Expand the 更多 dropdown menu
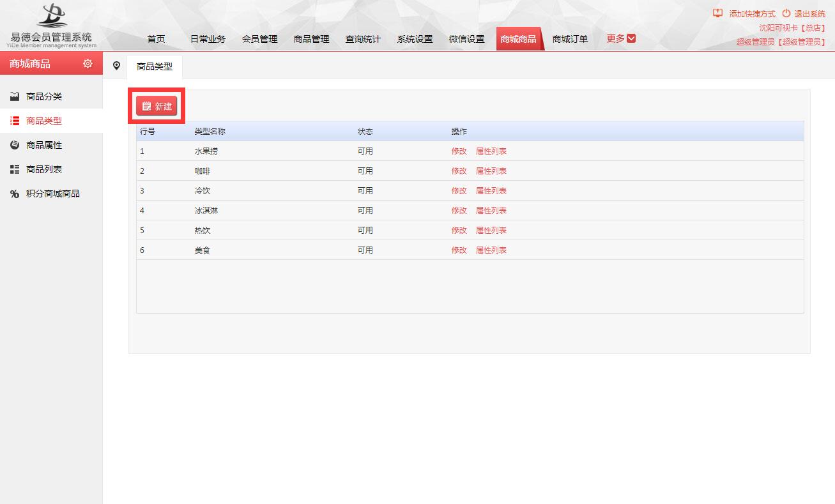Image resolution: width=835 pixels, height=504 pixels. [x=621, y=38]
